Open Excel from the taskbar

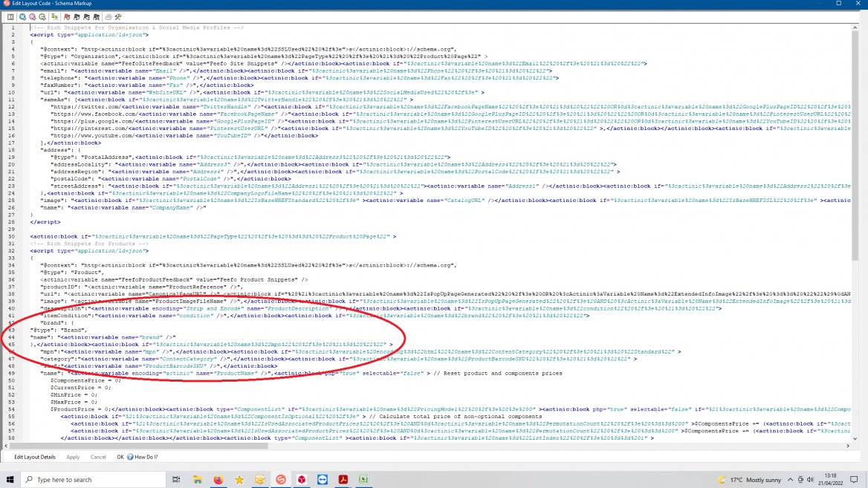pos(363,480)
